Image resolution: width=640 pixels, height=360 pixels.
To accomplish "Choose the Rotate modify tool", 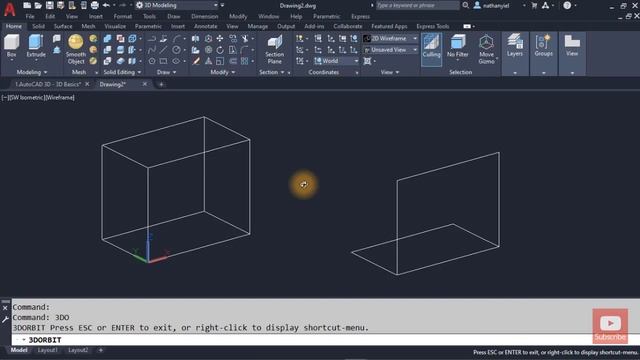I will (x=220, y=50).
